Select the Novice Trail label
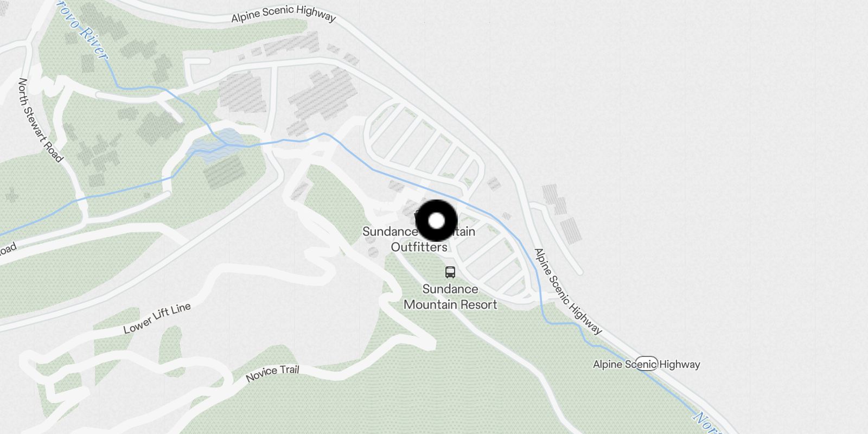The height and width of the screenshot is (434, 868). coord(272,373)
